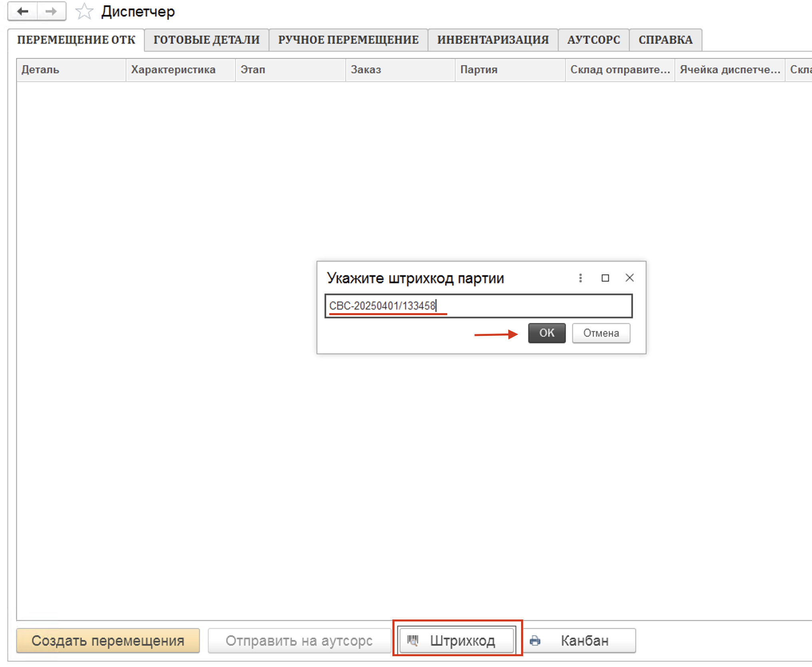Click Отправить на аутсорс button
812x667 pixels.
click(x=299, y=641)
